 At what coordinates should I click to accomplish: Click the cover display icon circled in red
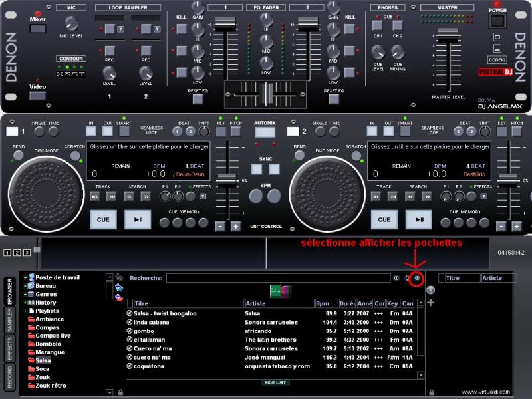click(x=417, y=278)
